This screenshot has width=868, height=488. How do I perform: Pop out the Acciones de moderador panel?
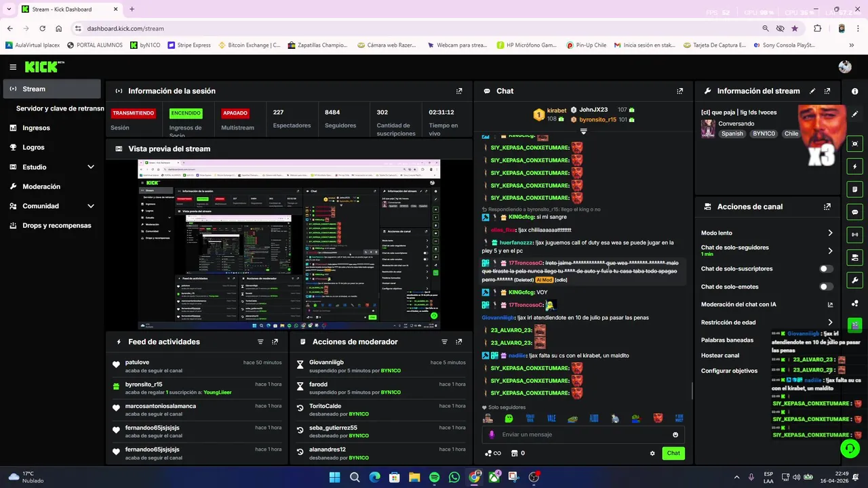[459, 342]
